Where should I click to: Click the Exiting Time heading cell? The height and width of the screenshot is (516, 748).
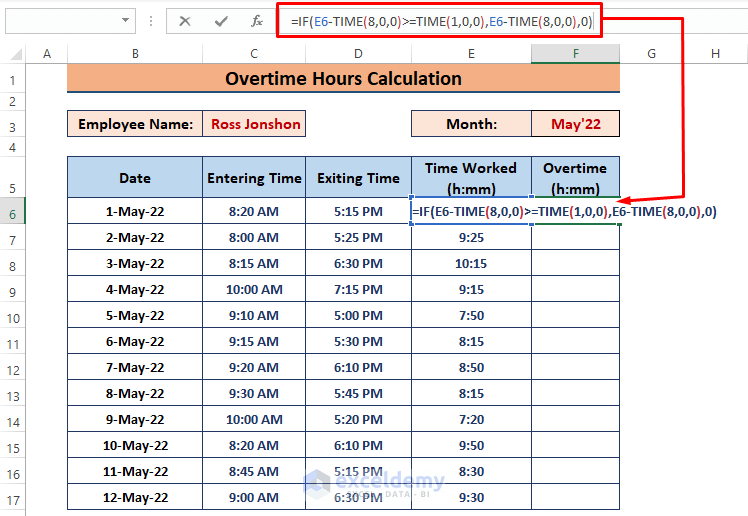point(358,177)
